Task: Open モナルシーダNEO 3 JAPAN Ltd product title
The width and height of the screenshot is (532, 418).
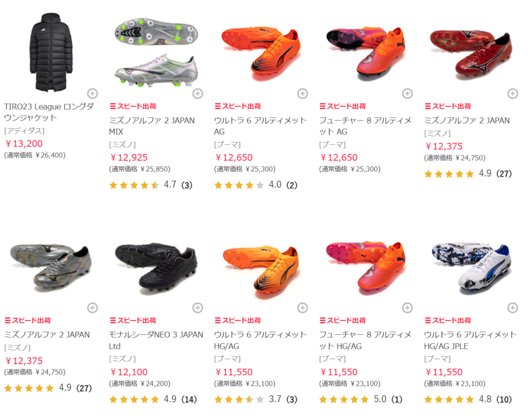Action: point(156,340)
